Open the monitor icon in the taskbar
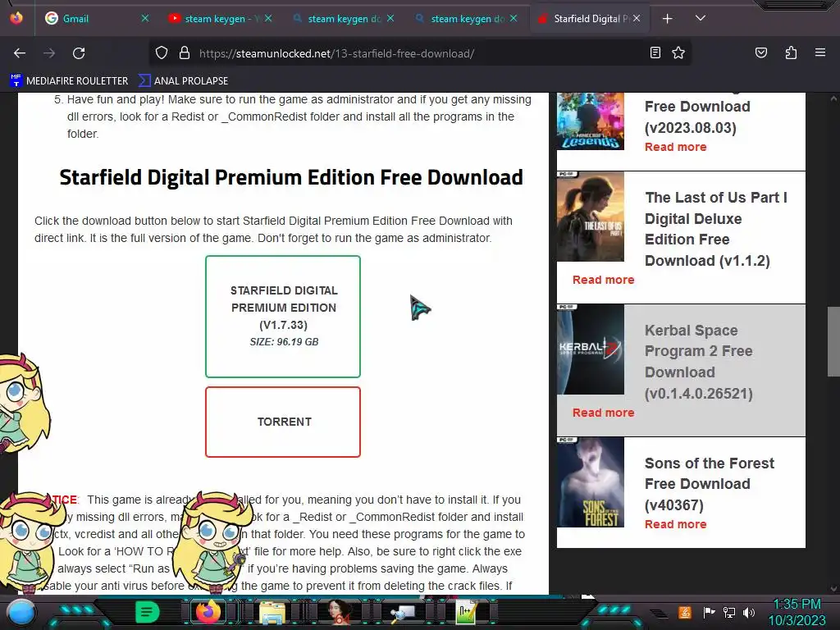The width and height of the screenshot is (840, 630). coord(403,613)
